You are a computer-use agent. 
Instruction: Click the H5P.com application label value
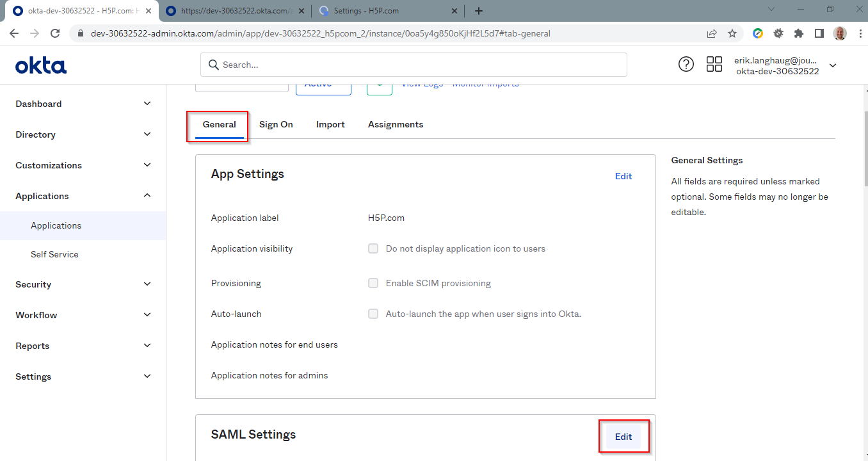click(386, 218)
